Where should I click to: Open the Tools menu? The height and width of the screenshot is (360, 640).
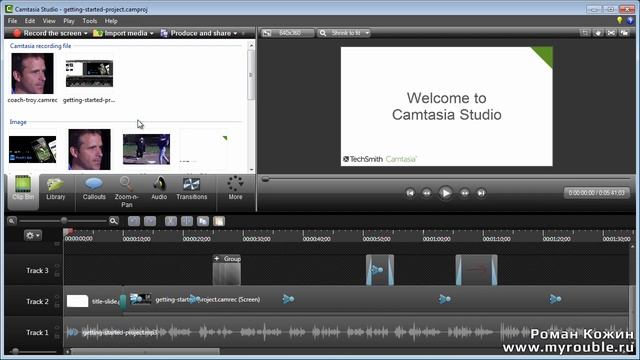pos(89,21)
